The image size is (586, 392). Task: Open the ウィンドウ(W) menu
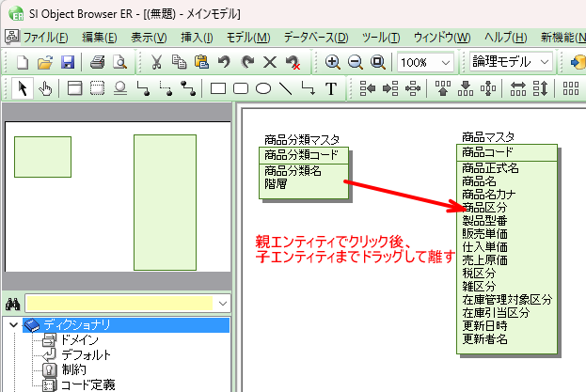[x=442, y=38]
